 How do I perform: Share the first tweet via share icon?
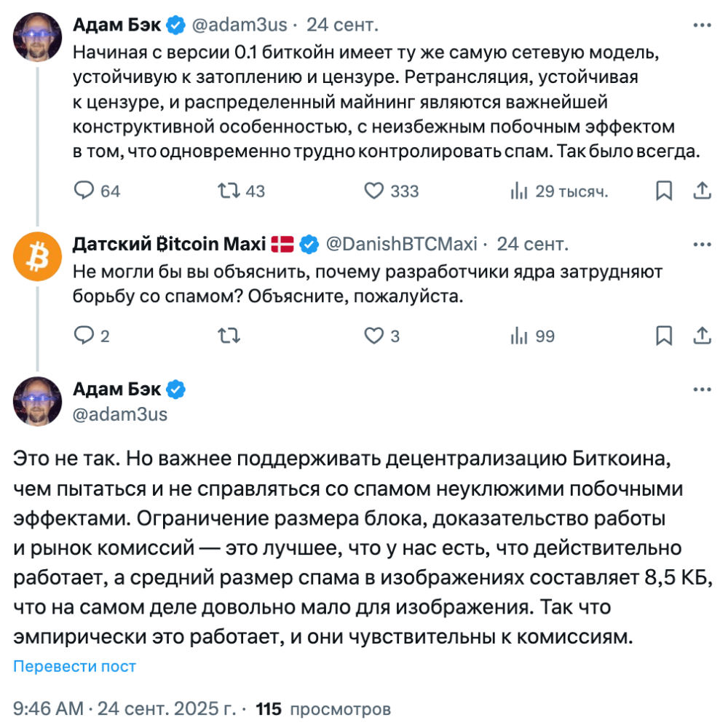702,190
